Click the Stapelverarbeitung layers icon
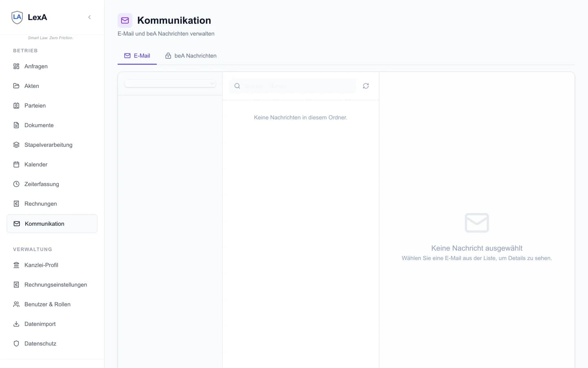The width and height of the screenshot is (588, 368). click(16, 145)
